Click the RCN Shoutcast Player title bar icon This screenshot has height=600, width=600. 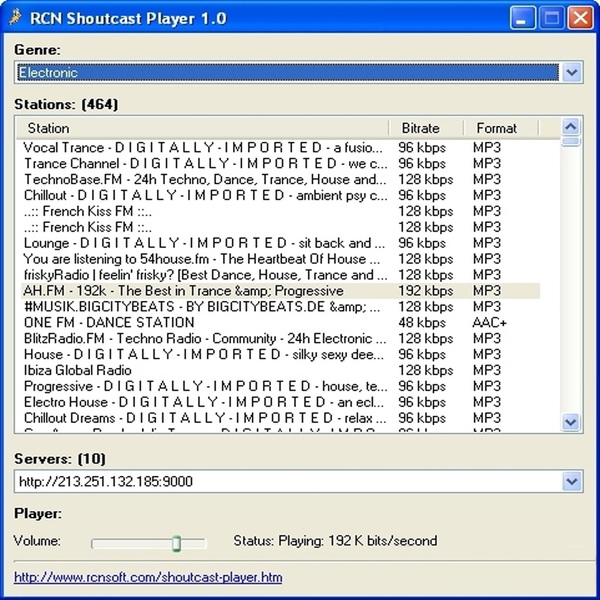pyautogui.click(x=15, y=18)
